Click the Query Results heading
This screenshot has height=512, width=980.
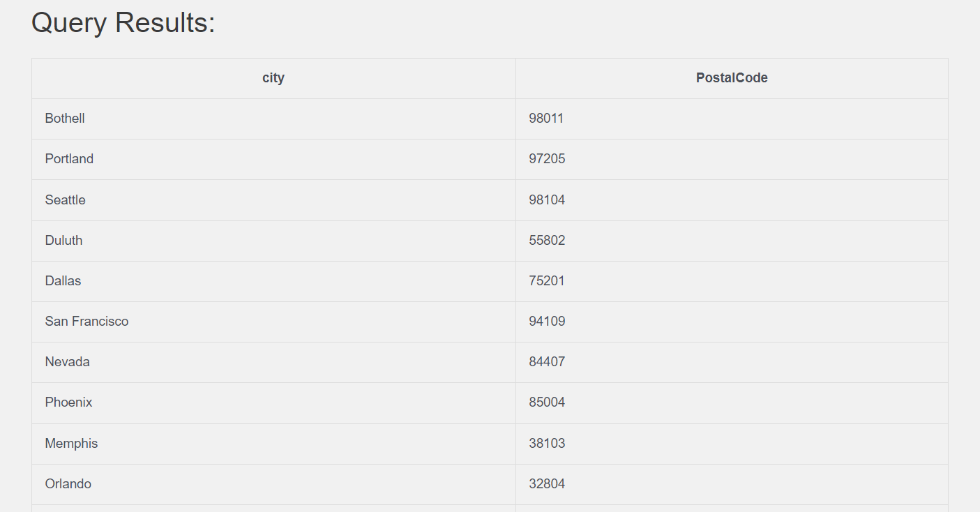pos(123,23)
